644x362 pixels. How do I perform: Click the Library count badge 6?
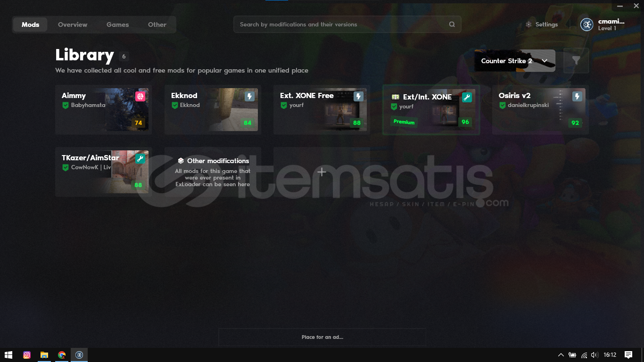click(124, 57)
